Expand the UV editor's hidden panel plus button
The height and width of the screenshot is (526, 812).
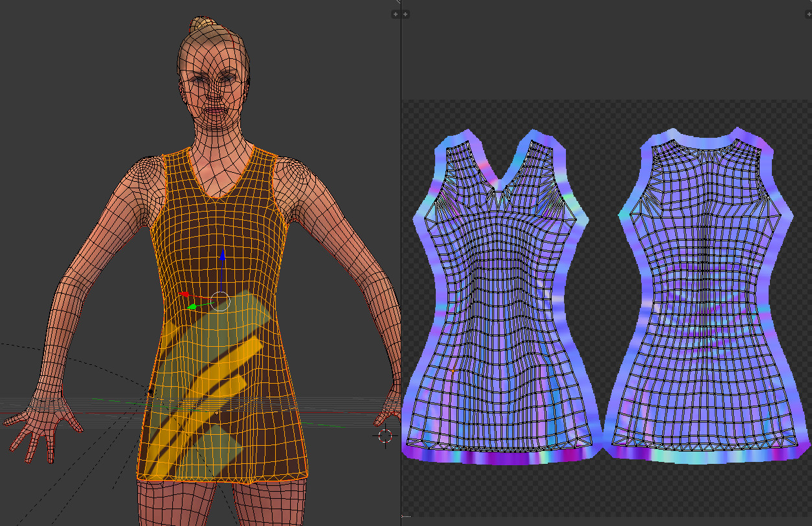(405, 14)
